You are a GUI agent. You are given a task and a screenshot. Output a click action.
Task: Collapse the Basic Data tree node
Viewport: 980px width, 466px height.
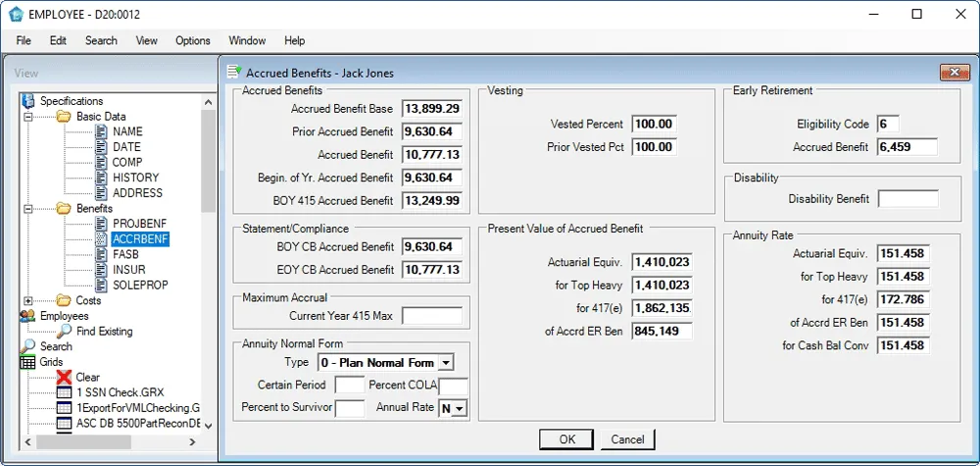(27, 117)
